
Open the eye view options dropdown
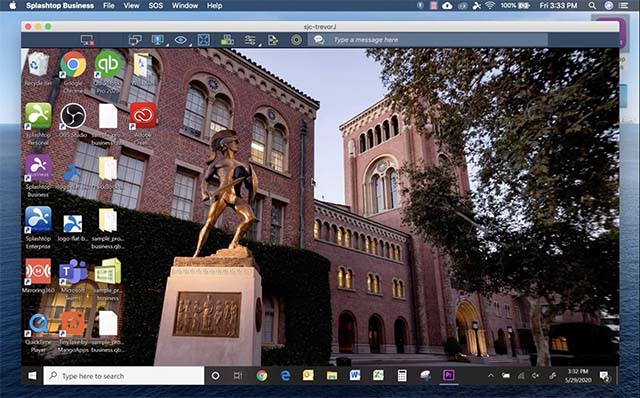(x=181, y=40)
